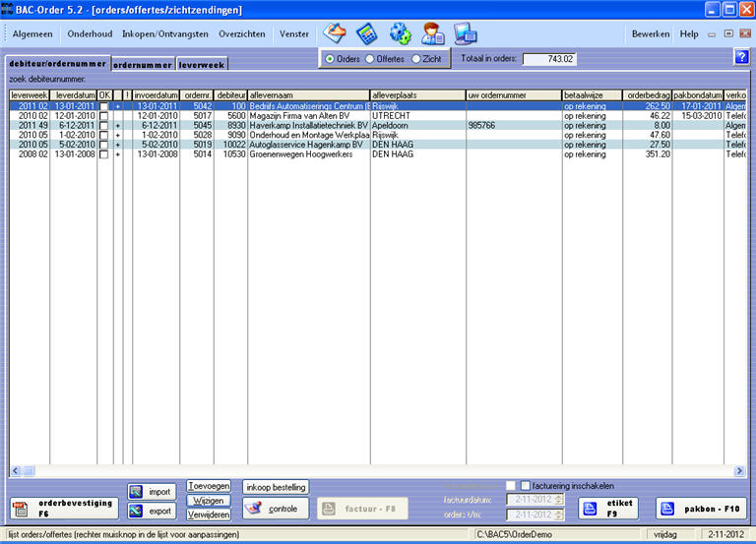Viewport: 756px width, 544px height.
Task: Click the notepad with pencil toolbar icon
Action: 335,33
